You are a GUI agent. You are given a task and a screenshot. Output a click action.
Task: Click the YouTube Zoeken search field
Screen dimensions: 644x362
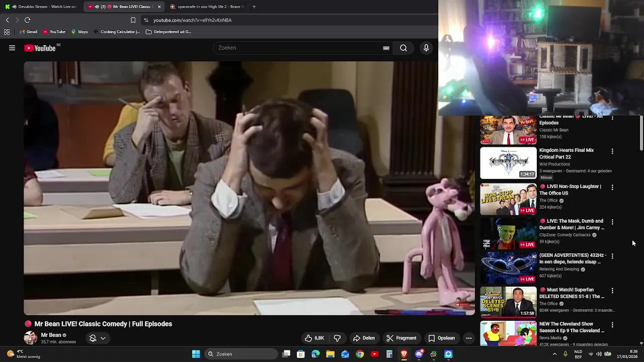click(297, 48)
